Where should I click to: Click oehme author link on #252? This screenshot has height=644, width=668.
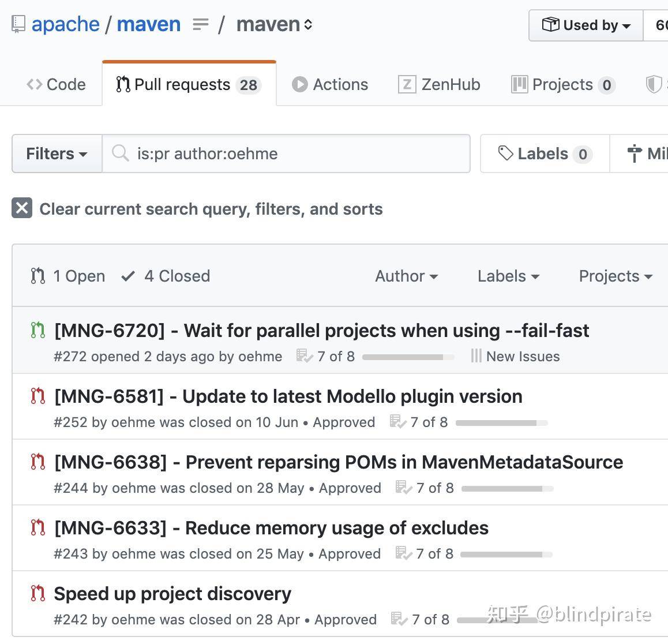coord(133,422)
